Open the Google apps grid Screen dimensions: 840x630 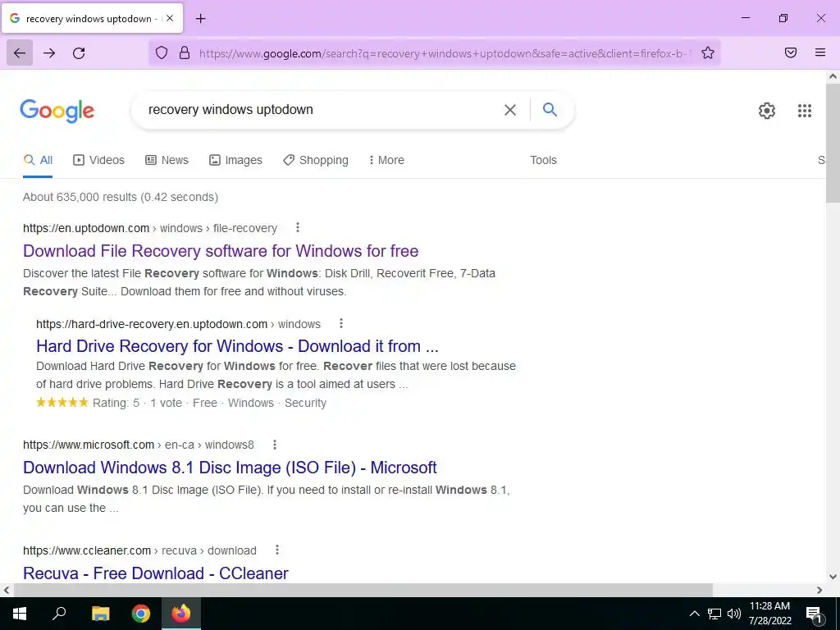point(805,111)
